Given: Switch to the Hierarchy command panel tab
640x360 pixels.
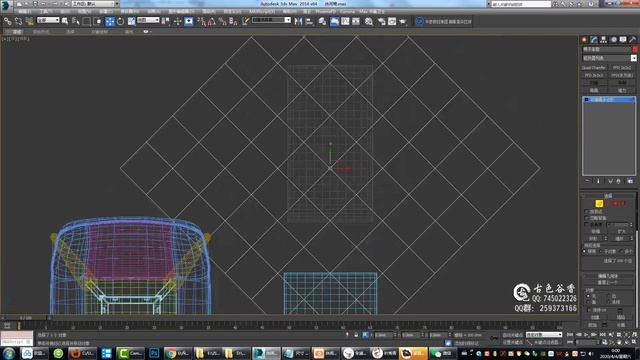Looking at the screenshot, I should coord(604,40).
